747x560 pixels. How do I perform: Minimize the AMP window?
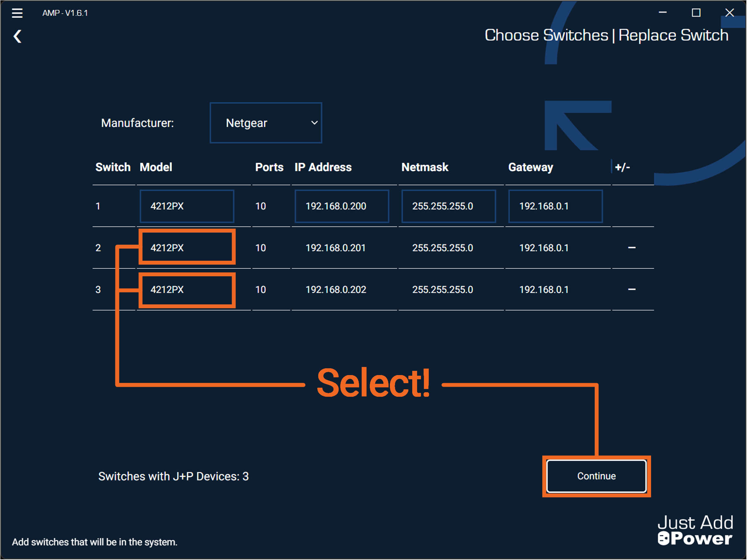[662, 13]
